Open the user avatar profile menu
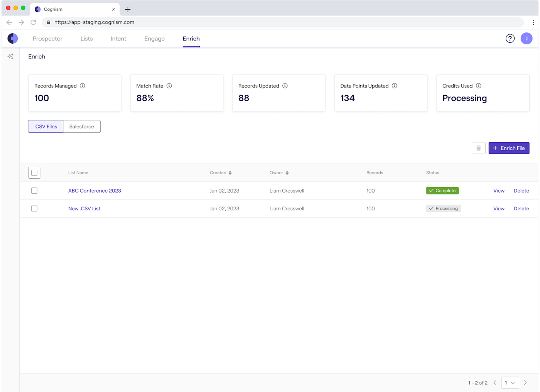The height and width of the screenshot is (392, 540). click(526, 38)
